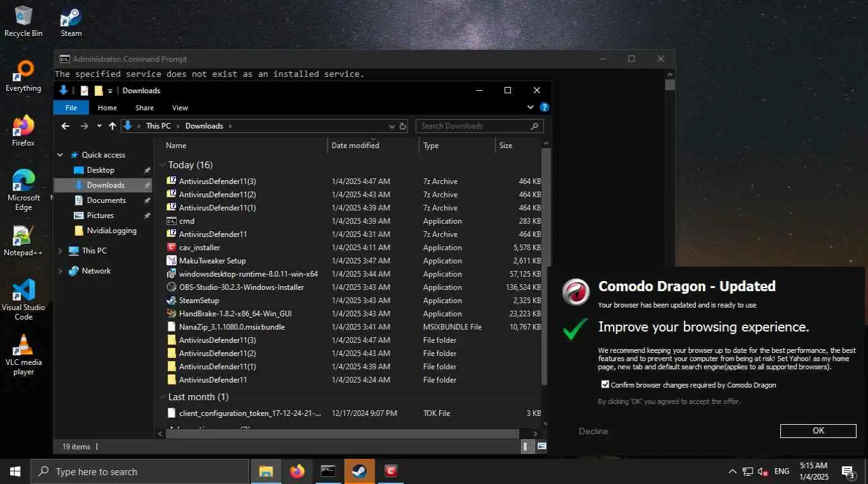Viewport: 868px width, 484px height.
Task: Click the file list horizontal scrollbar
Action: (x=342, y=434)
